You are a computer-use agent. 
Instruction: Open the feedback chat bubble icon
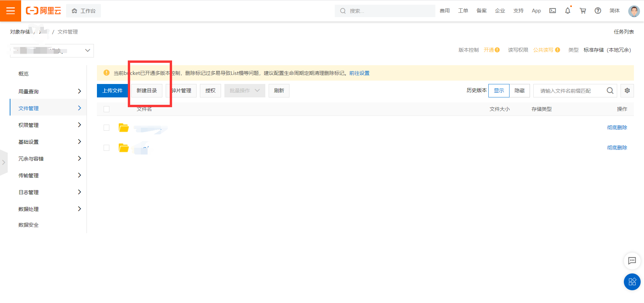pos(632,261)
